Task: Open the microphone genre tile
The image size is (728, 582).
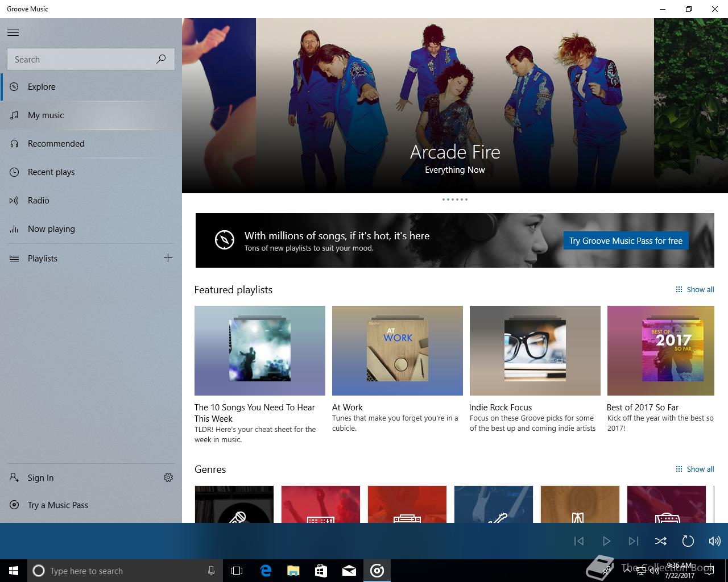Action: pyautogui.click(x=234, y=504)
